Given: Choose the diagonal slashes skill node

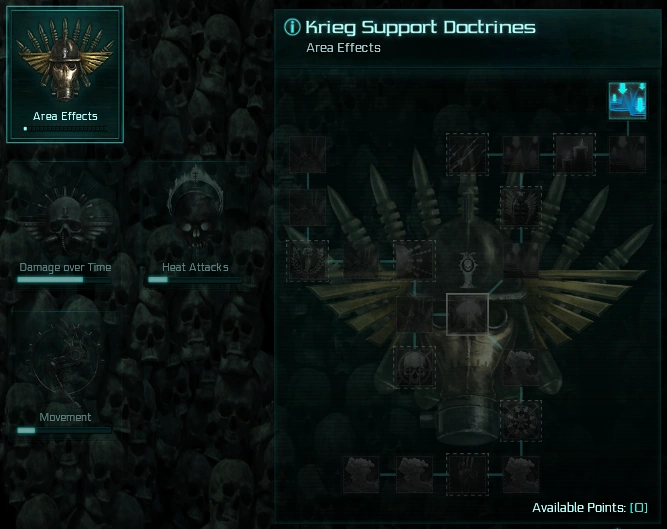Looking at the screenshot, I should tap(467, 154).
